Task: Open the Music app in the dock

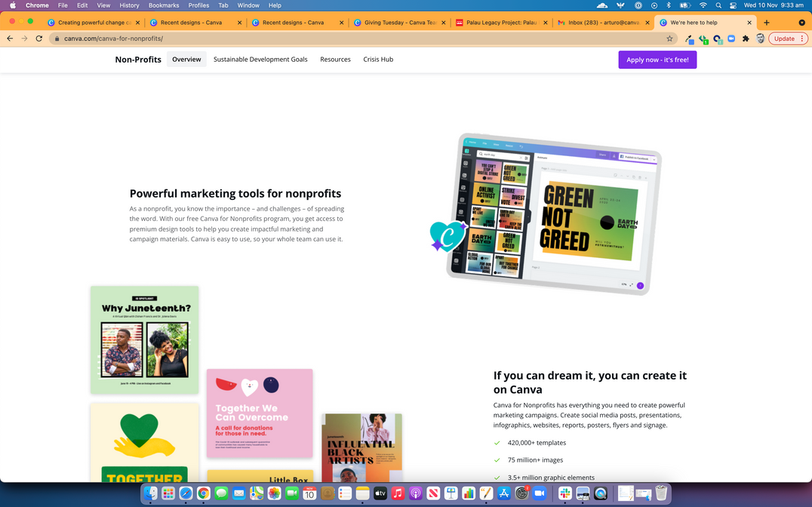Action: pos(398,493)
